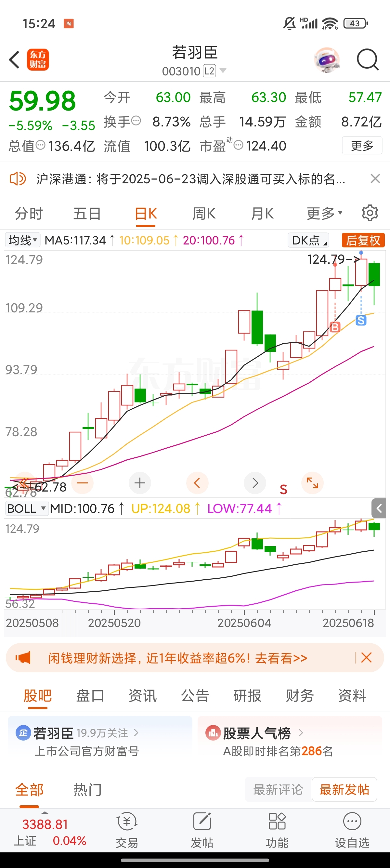Tap the blue S sell-point marker
Viewport: 390px width, 868px height.
point(361,320)
